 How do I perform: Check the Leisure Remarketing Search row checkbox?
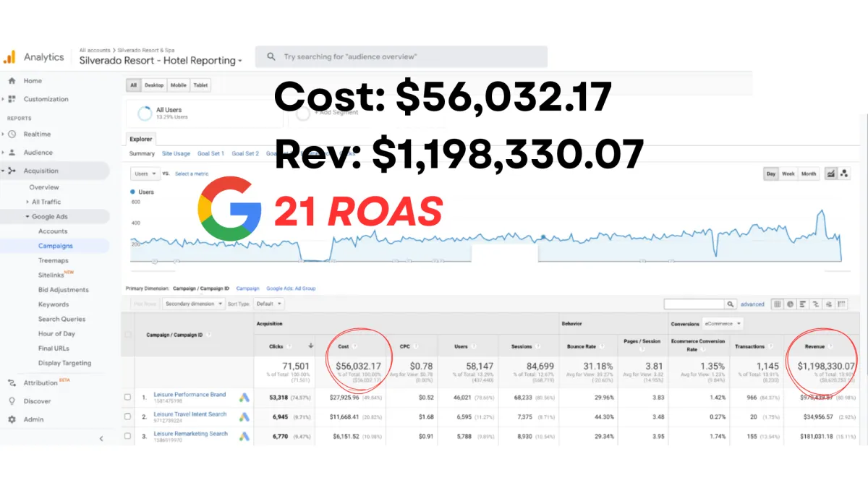coord(128,436)
